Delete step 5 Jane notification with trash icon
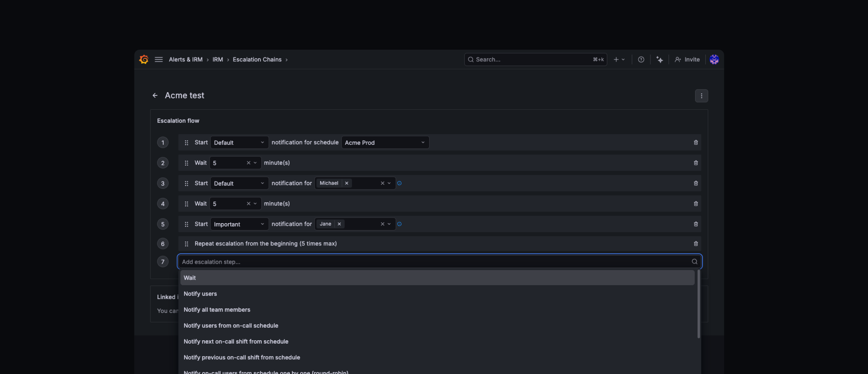The height and width of the screenshot is (374, 868). point(696,224)
